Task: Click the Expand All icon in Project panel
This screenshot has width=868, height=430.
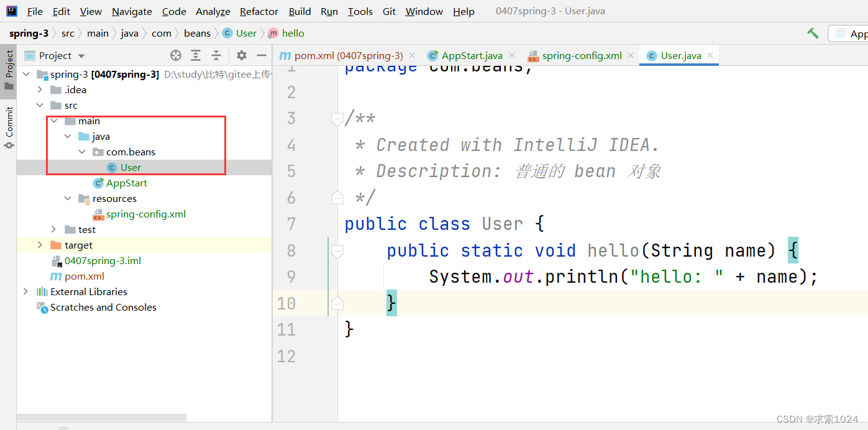Action: (196, 55)
